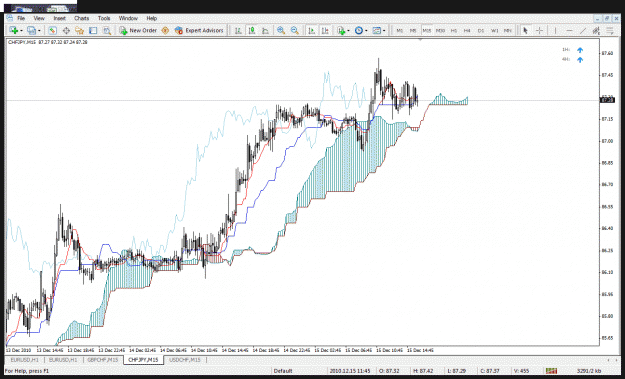625x379 pixels.
Task: Toggle the Market Watch window
Action: click(x=53, y=30)
